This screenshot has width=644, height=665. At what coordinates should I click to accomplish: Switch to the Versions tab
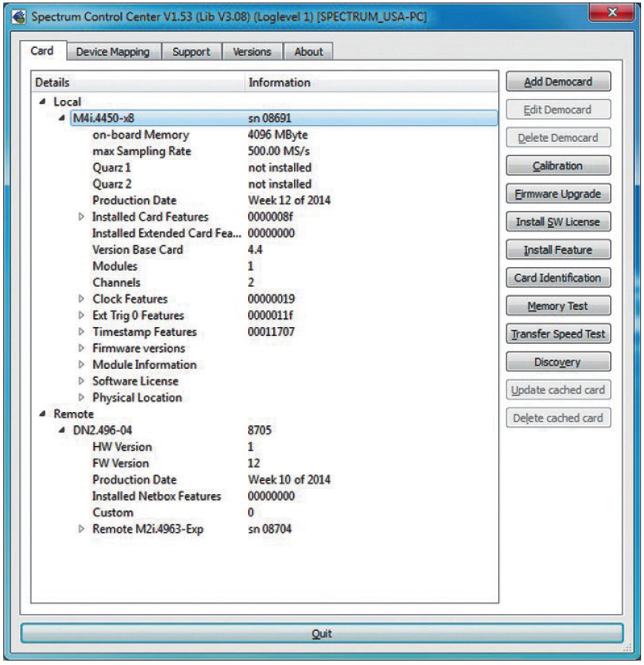(252, 52)
